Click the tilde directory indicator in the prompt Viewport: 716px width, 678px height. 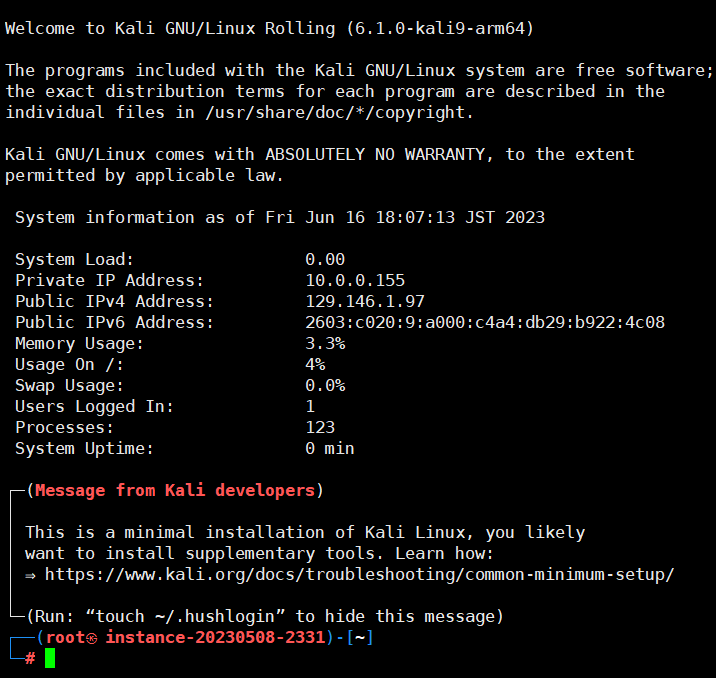pos(360,637)
